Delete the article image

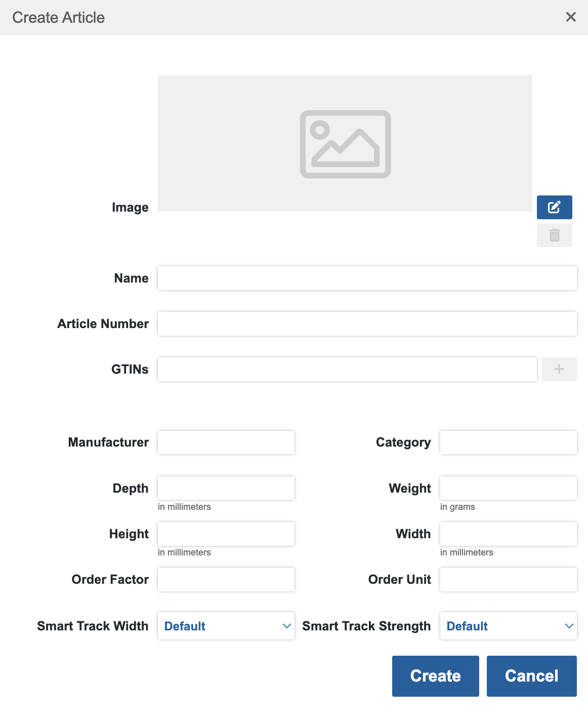coord(554,235)
